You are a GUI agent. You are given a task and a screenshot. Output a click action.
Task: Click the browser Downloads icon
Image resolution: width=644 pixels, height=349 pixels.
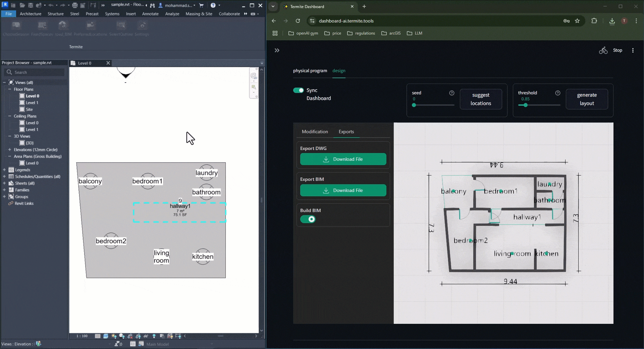pyautogui.click(x=612, y=21)
